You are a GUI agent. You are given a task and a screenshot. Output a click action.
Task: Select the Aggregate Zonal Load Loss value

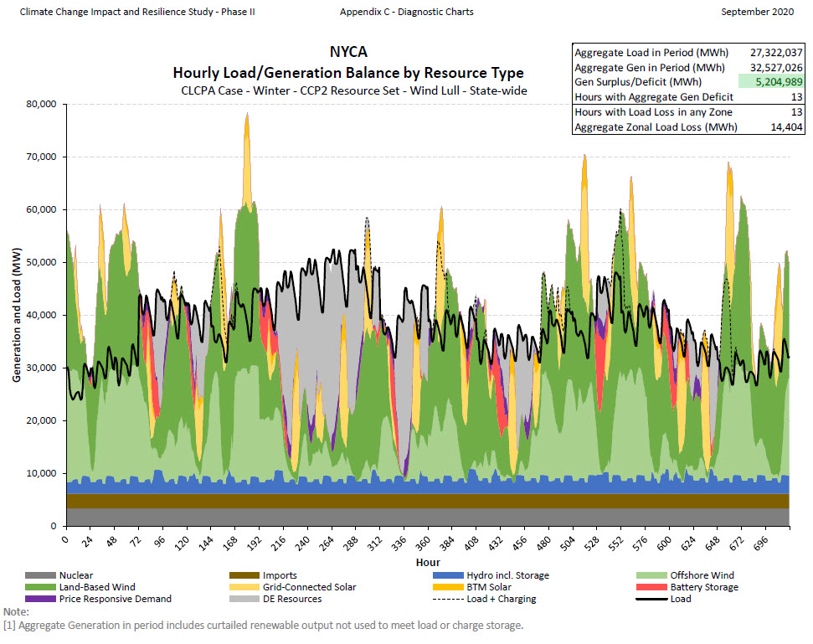785,127
